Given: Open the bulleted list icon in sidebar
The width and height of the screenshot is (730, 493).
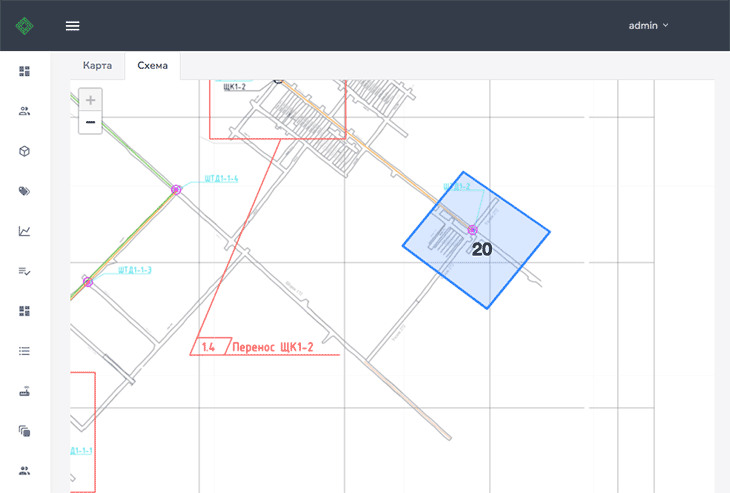Looking at the screenshot, I should click(25, 351).
